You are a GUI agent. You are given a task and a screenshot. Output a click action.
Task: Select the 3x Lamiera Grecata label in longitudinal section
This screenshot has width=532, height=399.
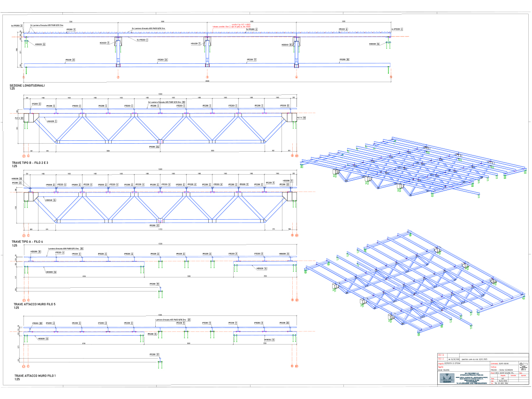tap(148, 29)
